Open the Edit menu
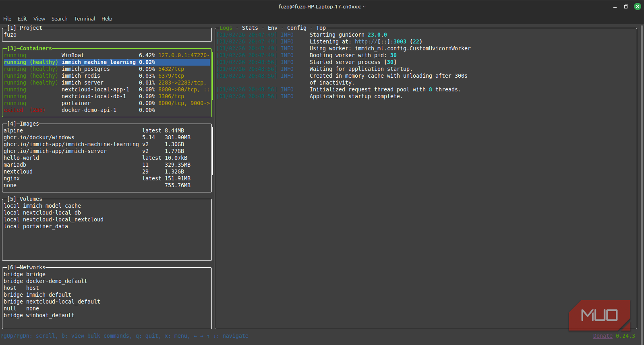This screenshot has height=345, width=644. 22,19
